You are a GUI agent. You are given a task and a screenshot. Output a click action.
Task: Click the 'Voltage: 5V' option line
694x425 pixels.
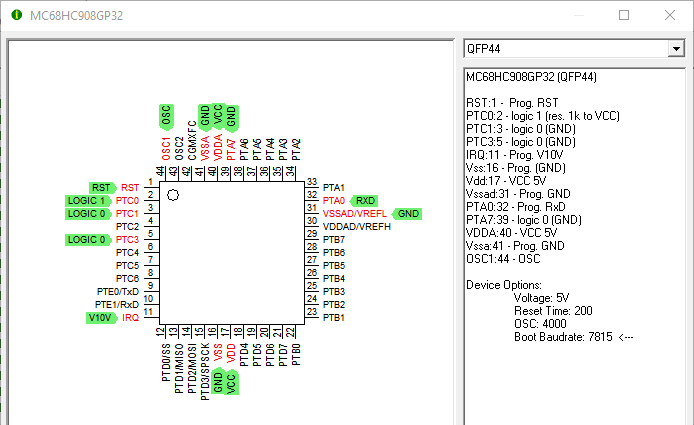pos(541,298)
